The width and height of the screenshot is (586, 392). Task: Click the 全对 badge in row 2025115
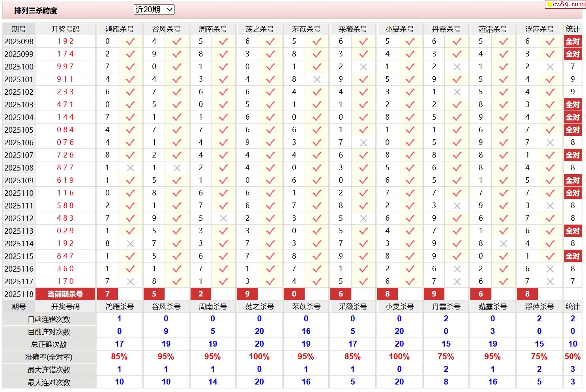click(x=573, y=256)
